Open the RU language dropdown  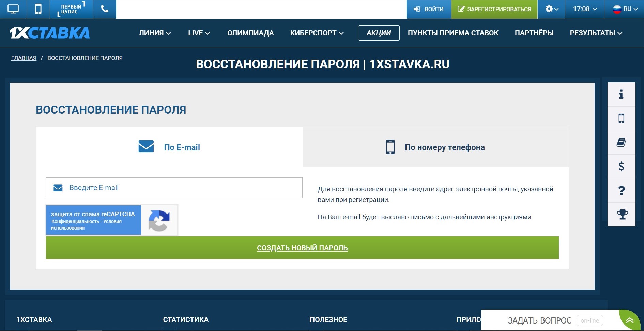pos(625,9)
